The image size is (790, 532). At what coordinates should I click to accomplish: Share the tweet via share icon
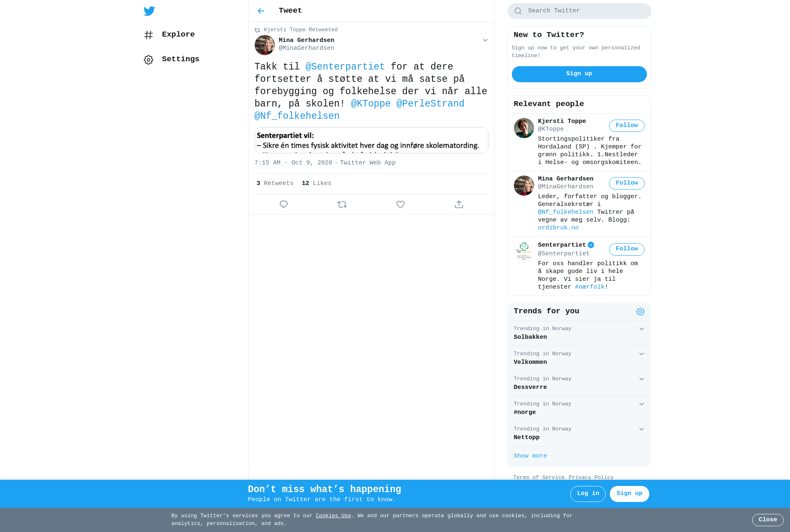[x=459, y=204]
